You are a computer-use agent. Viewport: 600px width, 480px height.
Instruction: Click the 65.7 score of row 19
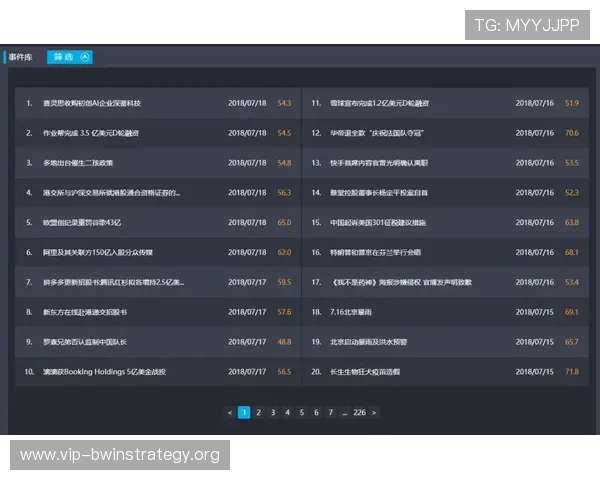[572, 342]
